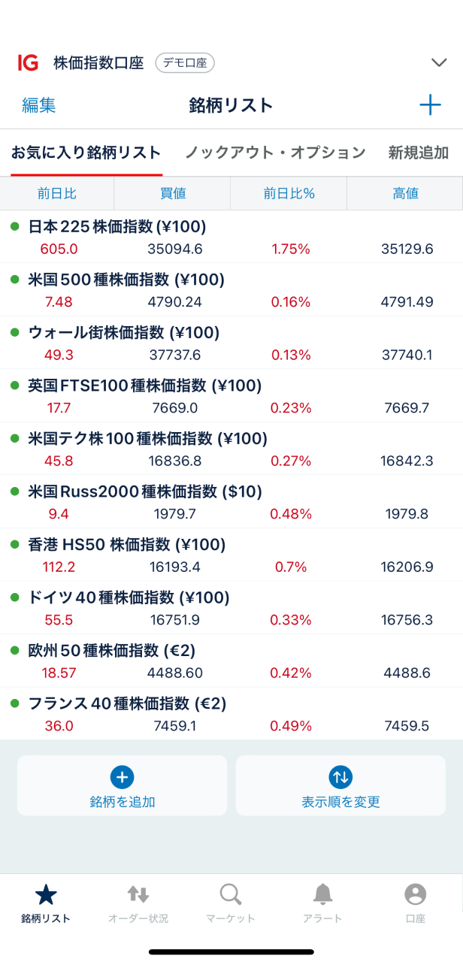Select the お気に入り銘柄リスト tab
Viewport: 463px width, 980px height.
(86, 153)
